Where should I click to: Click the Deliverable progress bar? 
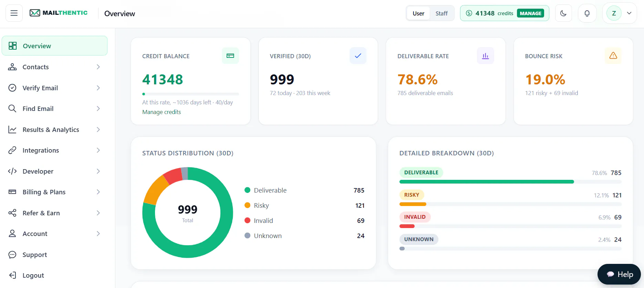click(510, 182)
